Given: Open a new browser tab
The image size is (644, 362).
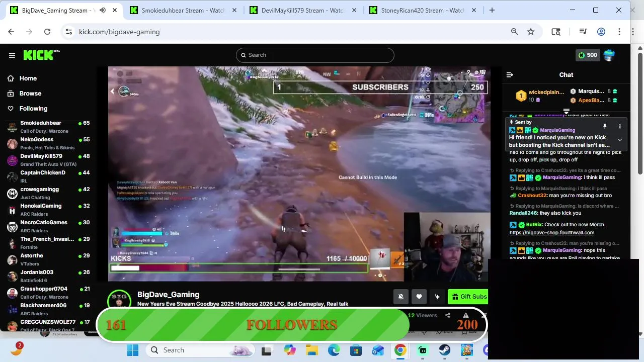Looking at the screenshot, I should [x=492, y=10].
